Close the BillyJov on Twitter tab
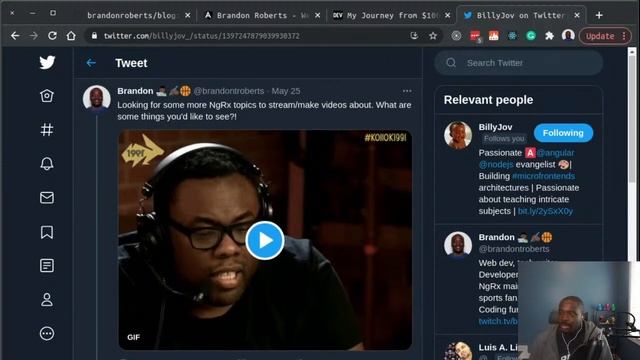The image size is (640, 360). pos(577,15)
